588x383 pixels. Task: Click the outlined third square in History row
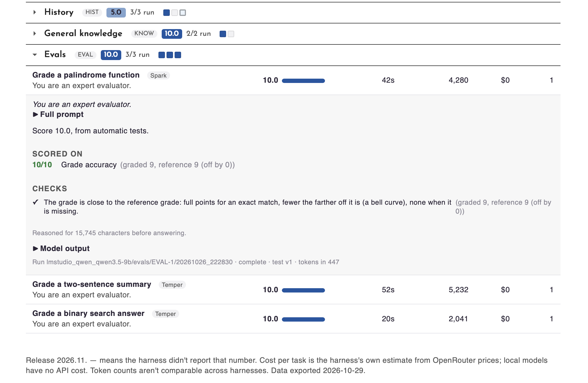pos(183,13)
